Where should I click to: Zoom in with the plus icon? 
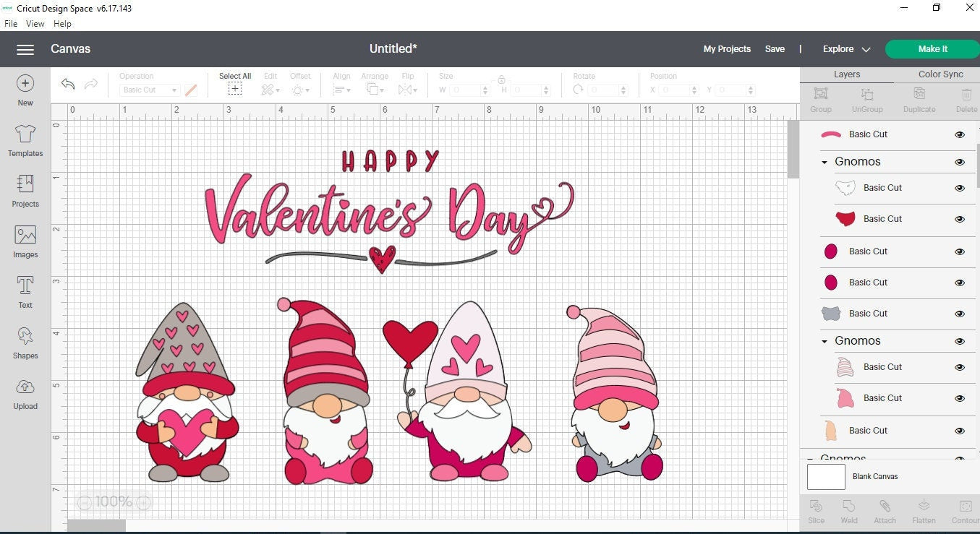click(x=143, y=501)
